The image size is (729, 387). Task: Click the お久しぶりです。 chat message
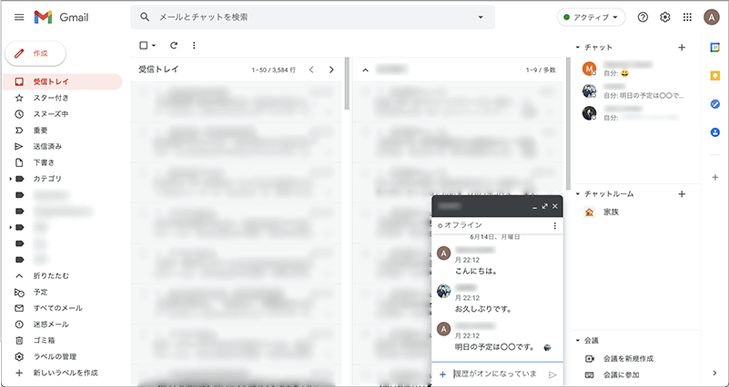tap(484, 309)
